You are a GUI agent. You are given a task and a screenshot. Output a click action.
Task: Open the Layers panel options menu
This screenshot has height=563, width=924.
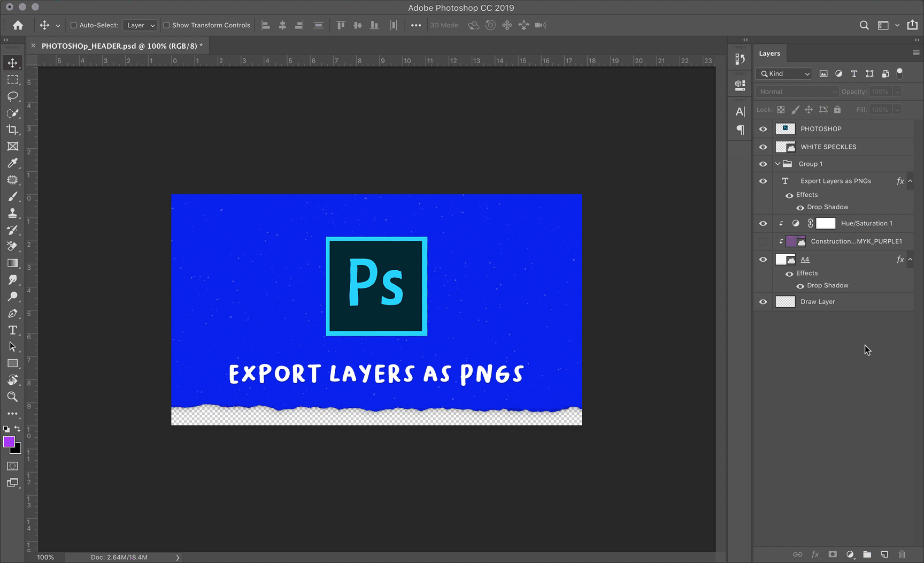click(x=916, y=53)
